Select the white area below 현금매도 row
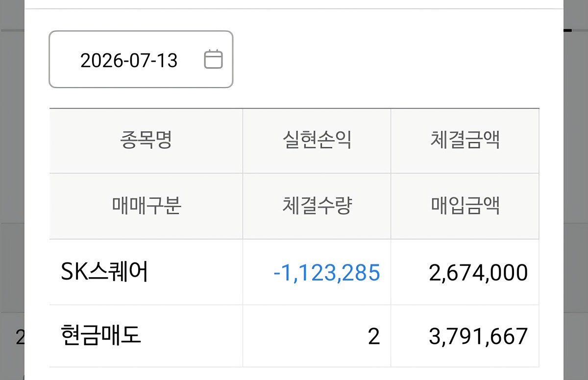The width and height of the screenshot is (588, 380). (294, 374)
